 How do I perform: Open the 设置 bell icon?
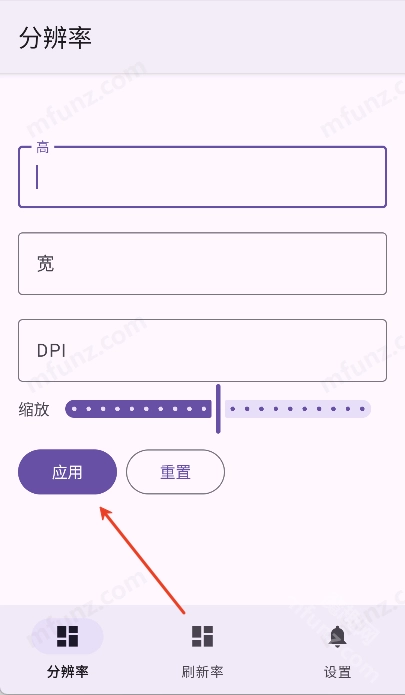click(x=337, y=637)
